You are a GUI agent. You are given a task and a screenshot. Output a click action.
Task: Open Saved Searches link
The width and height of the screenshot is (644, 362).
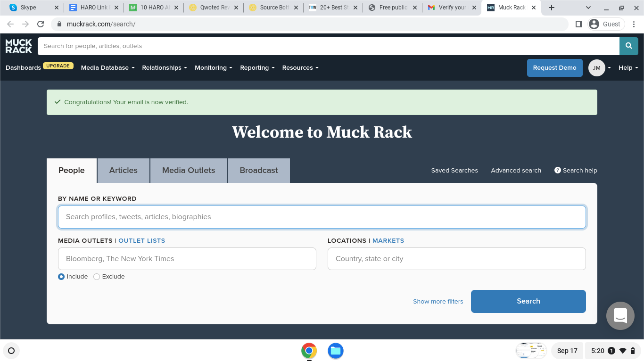click(454, 170)
